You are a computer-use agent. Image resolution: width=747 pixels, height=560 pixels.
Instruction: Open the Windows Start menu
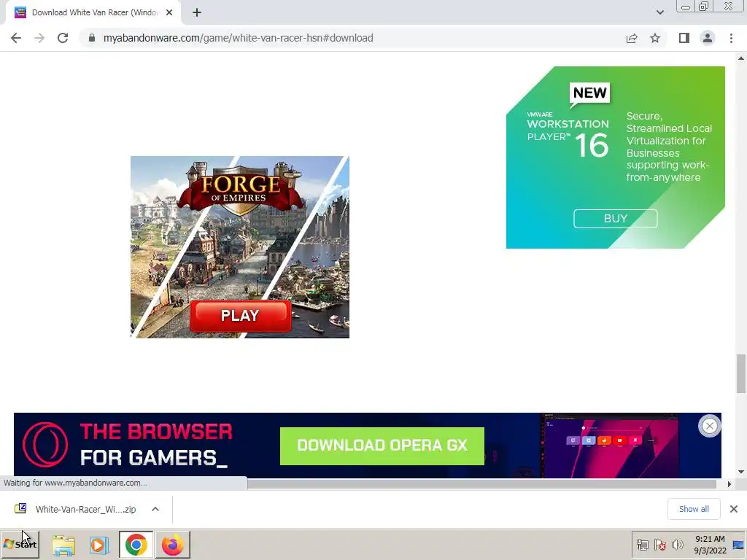coord(20,544)
